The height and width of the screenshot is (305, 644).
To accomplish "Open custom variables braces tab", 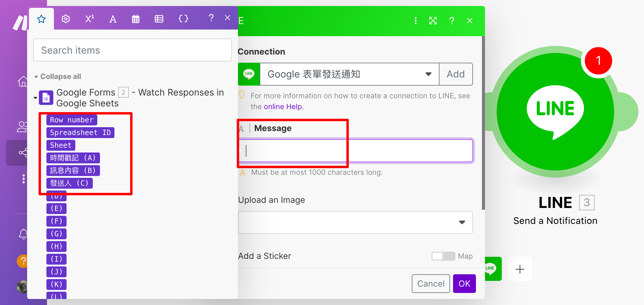I will pos(183,19).
